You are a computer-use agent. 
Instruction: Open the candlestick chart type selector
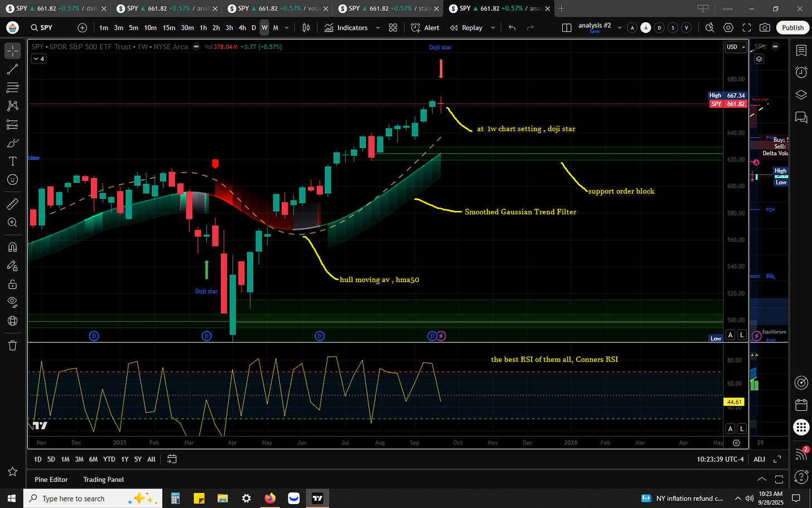(x=306, y=27)
